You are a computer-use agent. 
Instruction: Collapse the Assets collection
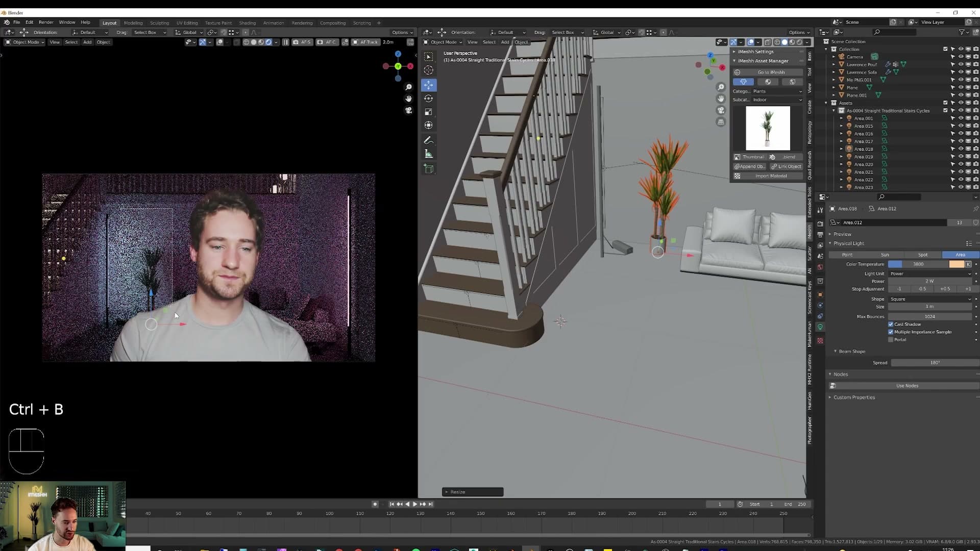click(x=826, y=103)
